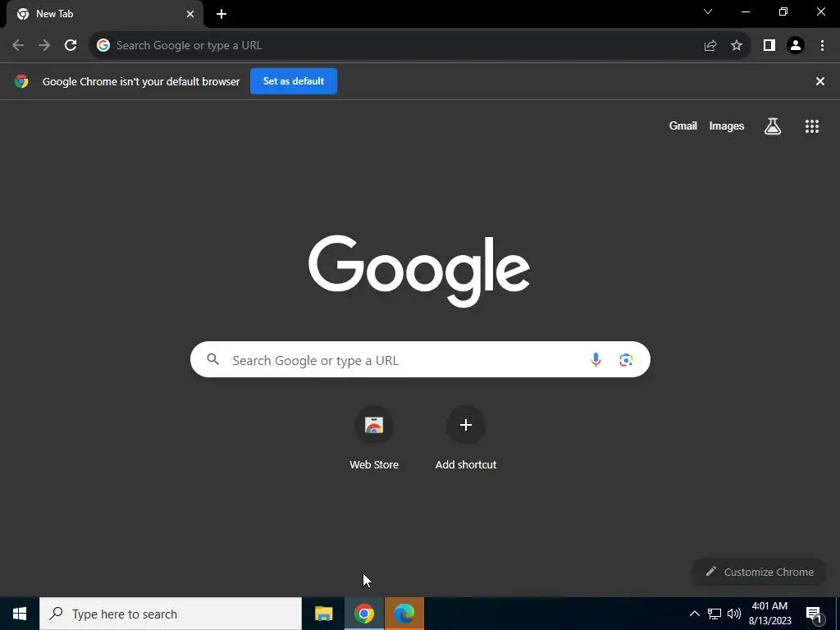Click the Google search box

tap(420, 359)
